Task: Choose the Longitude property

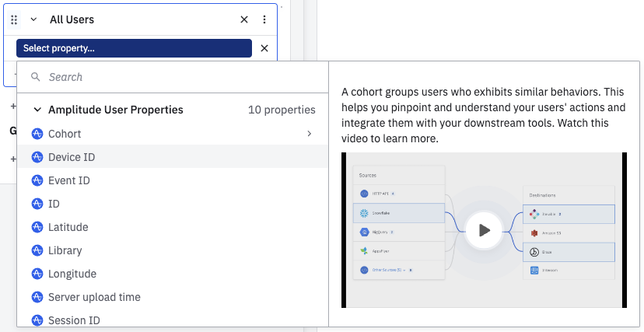Action: [173, 274]
